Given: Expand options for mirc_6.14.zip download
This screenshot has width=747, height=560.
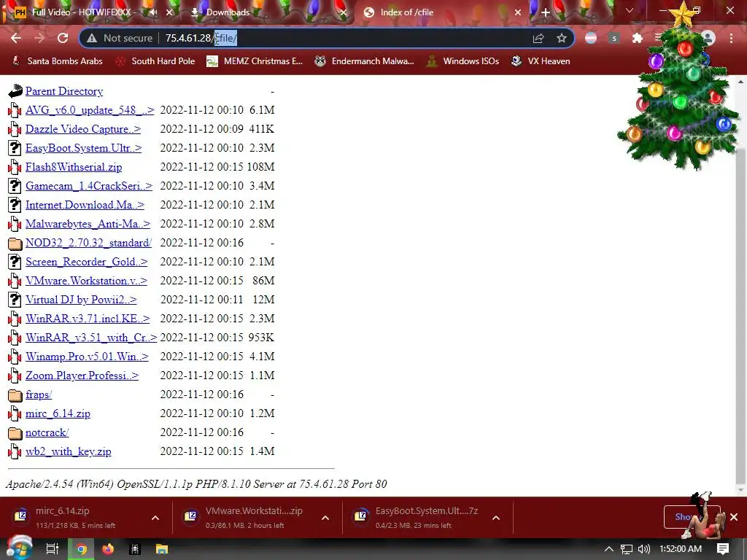Looking at the screenshot, I should 155,518.
